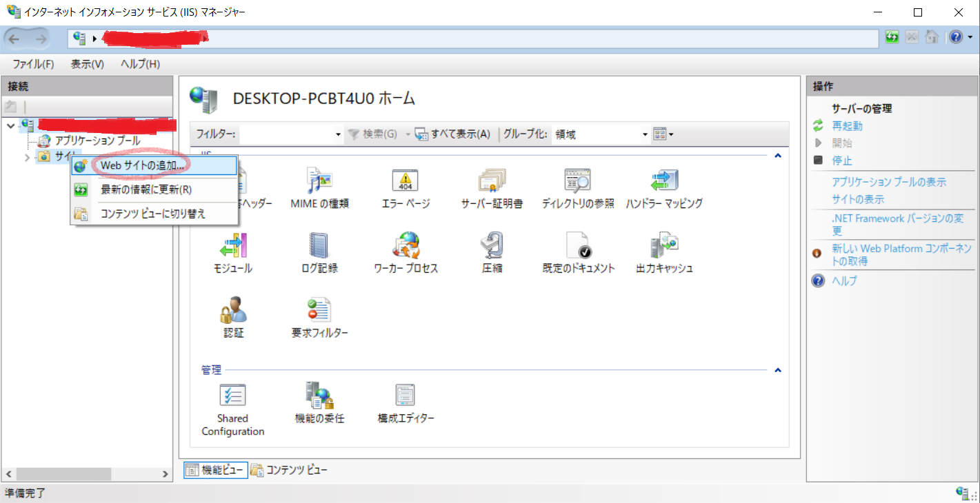
Task: Click the connection icon in 接続 toolbar
Action: (x=10, y=107)
